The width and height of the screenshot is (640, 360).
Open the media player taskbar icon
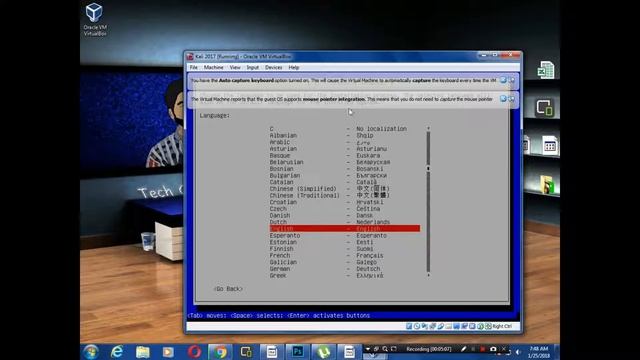click(x=168, y=352)
